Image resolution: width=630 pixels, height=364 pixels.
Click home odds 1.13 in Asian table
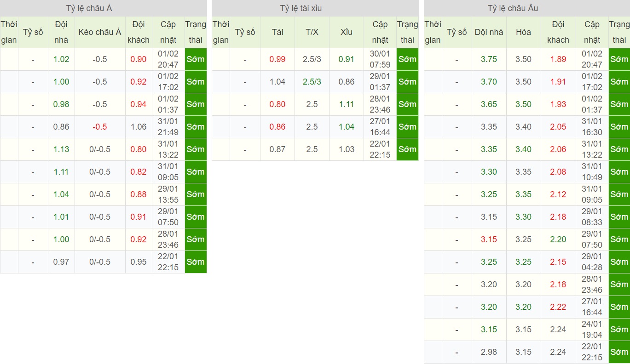pyautogui.click(x=61, y=149)
